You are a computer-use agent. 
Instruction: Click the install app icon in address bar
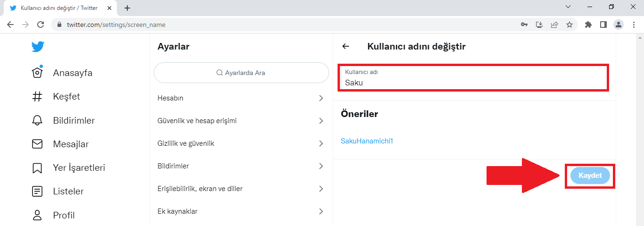pyautogui.click(x=540, y=25)
